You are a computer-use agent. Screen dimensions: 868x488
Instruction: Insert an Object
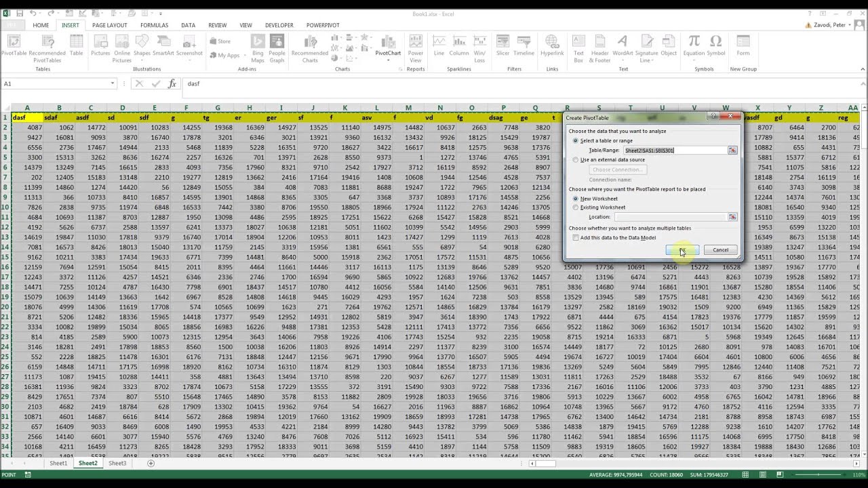click(669, 46)
